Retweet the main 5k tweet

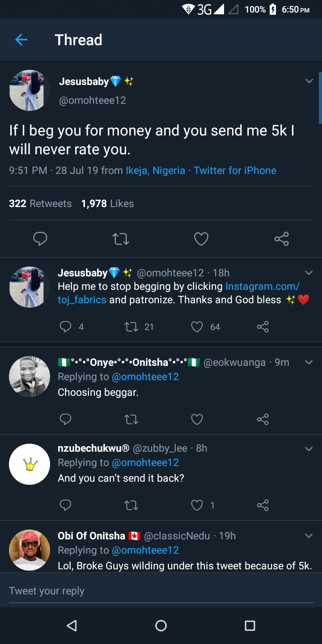point(121,239)
